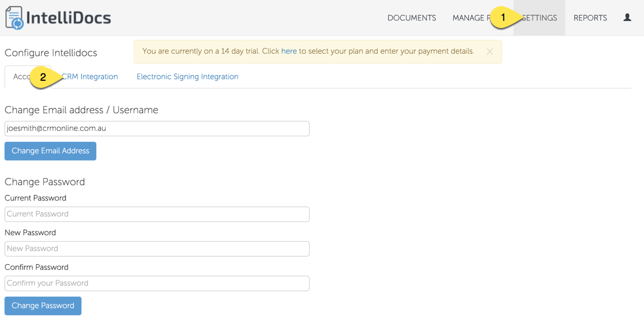
Task: Focus the email address input field
Action: [157, 129]
